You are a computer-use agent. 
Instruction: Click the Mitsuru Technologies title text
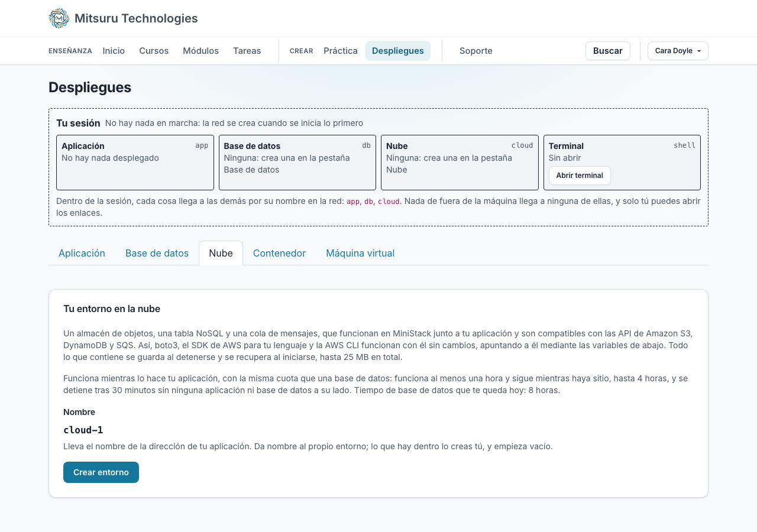click(136, 18)
